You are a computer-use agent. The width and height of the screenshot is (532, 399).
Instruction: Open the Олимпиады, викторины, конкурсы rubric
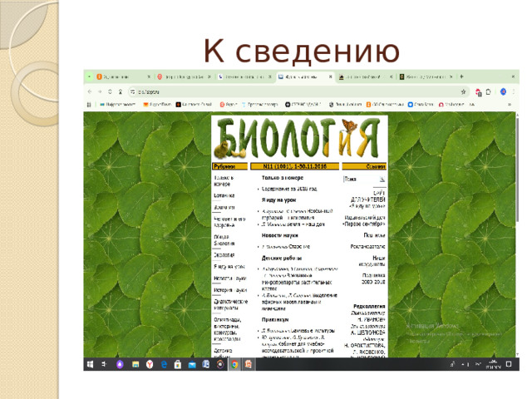pos(228,329)
